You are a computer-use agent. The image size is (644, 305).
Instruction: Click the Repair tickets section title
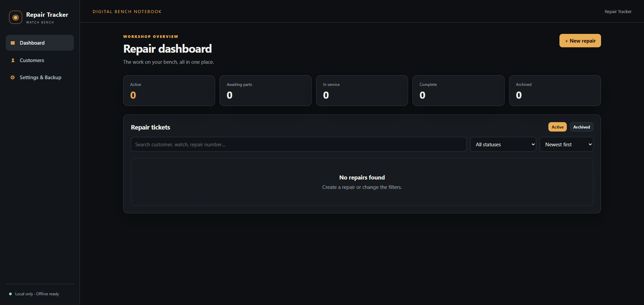pos(150,127)
